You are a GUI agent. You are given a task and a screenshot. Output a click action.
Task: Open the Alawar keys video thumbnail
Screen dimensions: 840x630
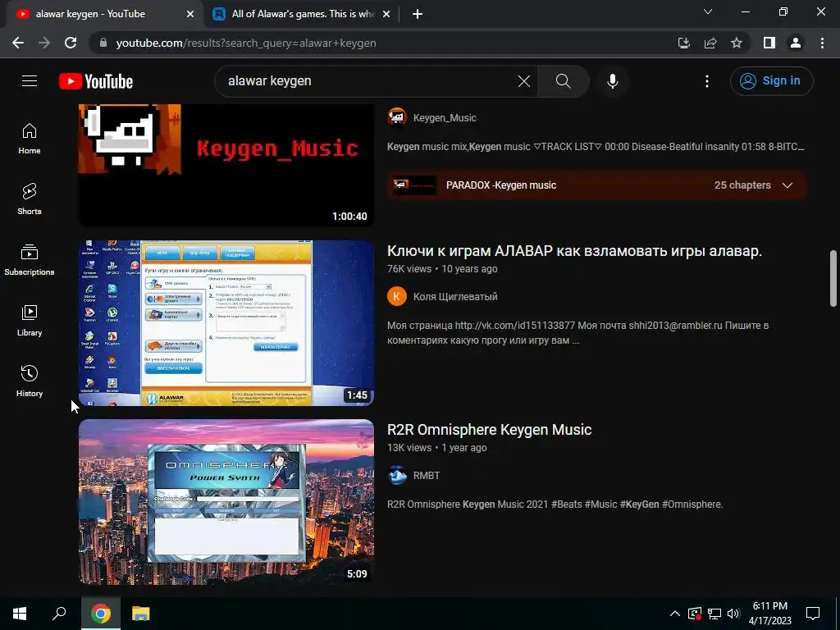[226, 323]
